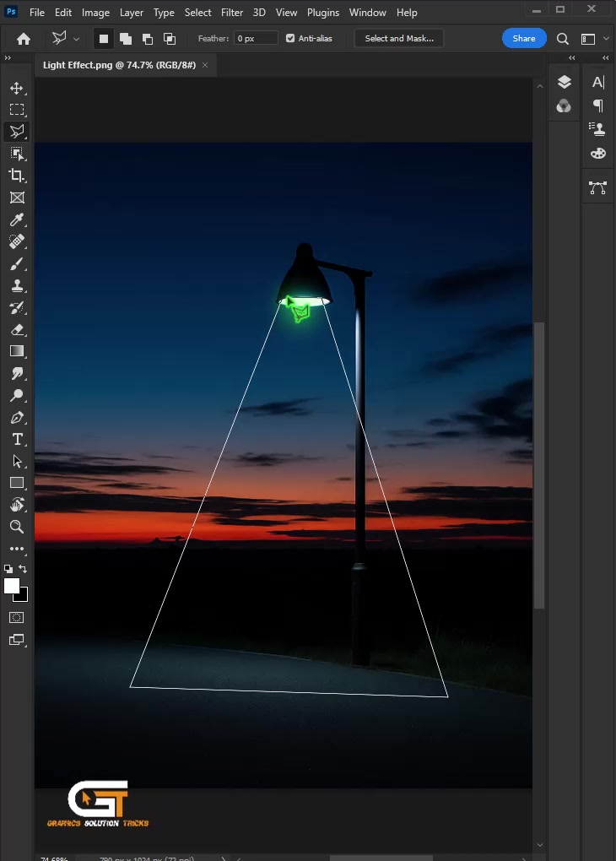The image size is (616, 861).
Task: Expand the Layers panel dock column
Action: pos(571,57)
